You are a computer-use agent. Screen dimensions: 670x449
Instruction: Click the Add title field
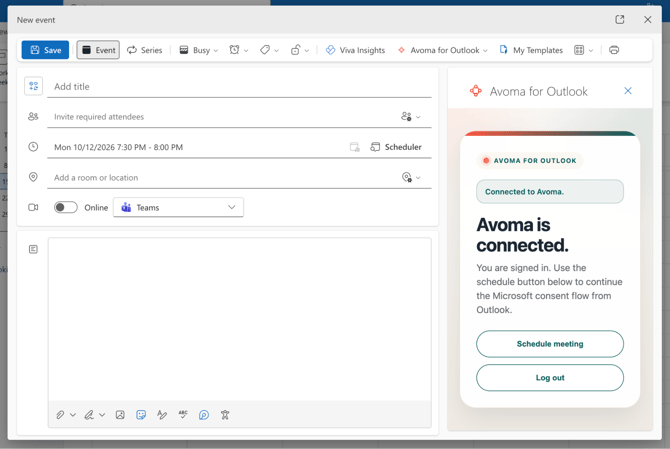[x=239, y=87]
